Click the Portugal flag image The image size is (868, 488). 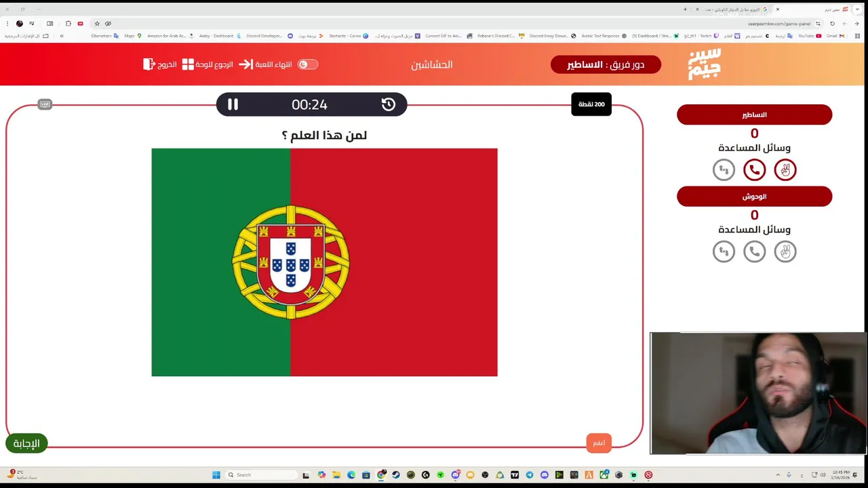point(324,262)
